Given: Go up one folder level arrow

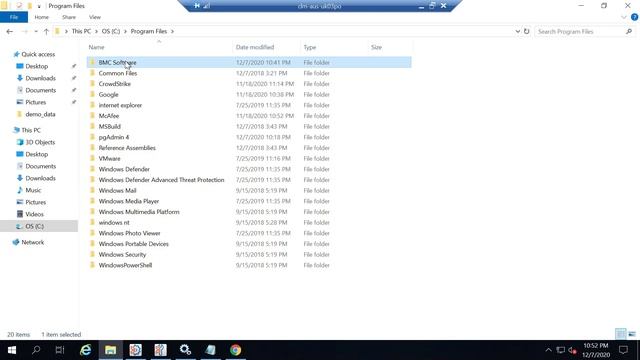Looking at the screenshot, I should [46, 31].
